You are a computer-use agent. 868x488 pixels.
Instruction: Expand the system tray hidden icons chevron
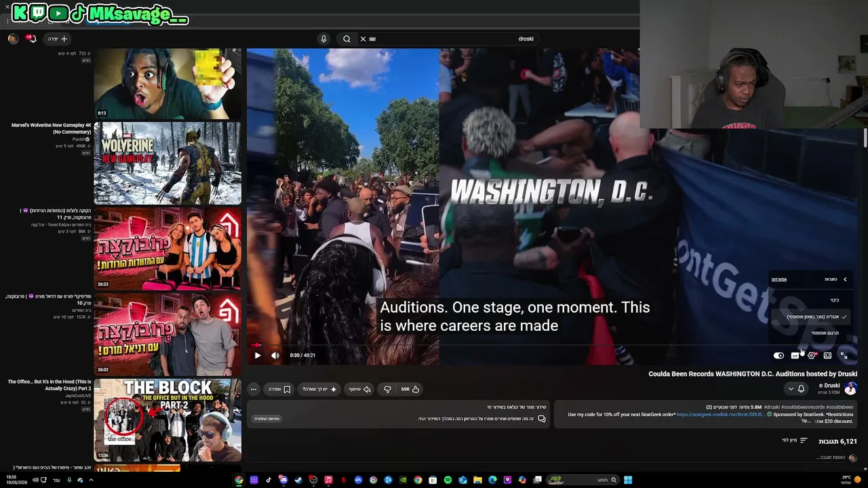[91, 480]
